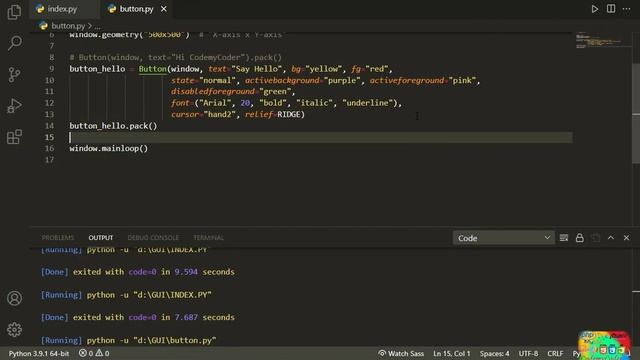Open the output log file icon
This screenshot has height=360, width=640.
[x=596, y=238]
